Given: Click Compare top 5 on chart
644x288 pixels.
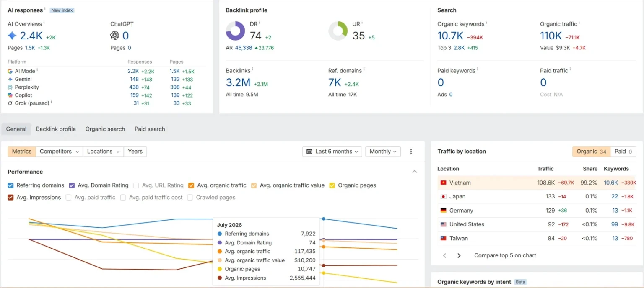Looking at the screenshot, I should [x=505, y=255].
